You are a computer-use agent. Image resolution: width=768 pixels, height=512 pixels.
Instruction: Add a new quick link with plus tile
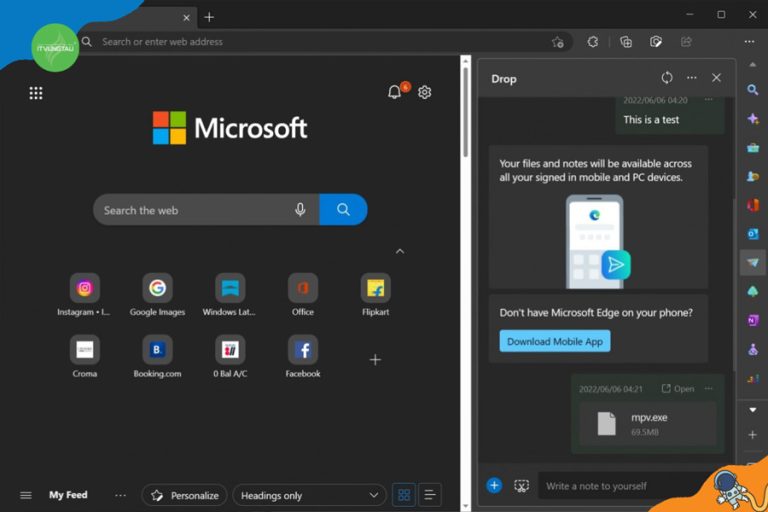[375, 360]
